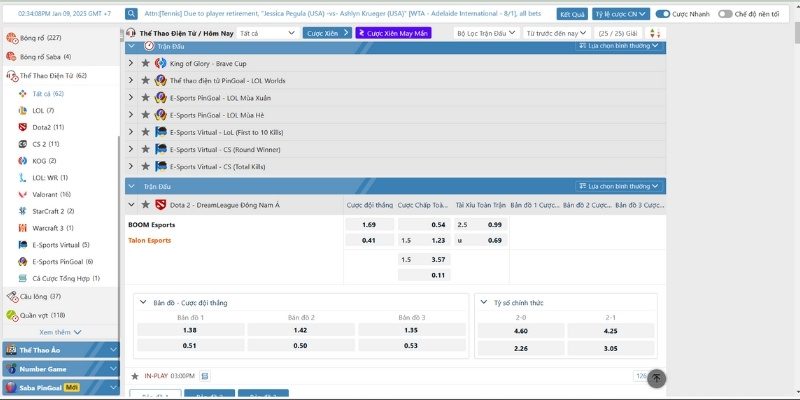The width and height of the screenshot is (800, 400).
Task: Open the Tỷ lệ cược CN dropdown
Action: 621,14
